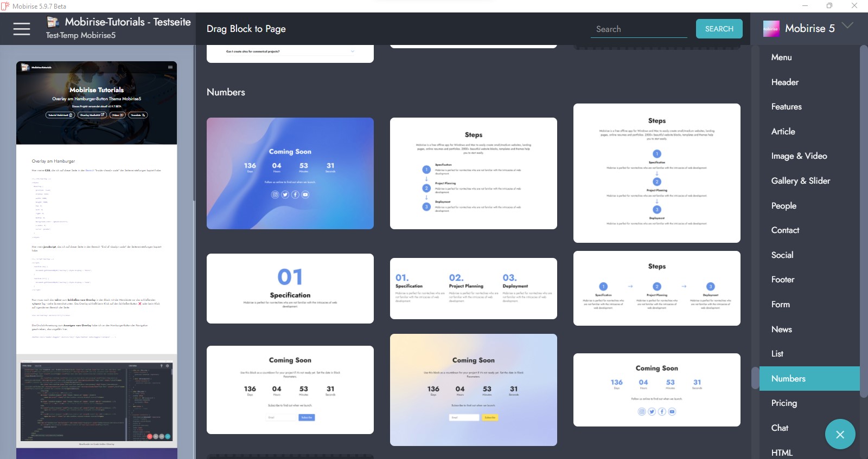
Task: Click the Mobirise app icon in title bar
Action: [5, 6]
